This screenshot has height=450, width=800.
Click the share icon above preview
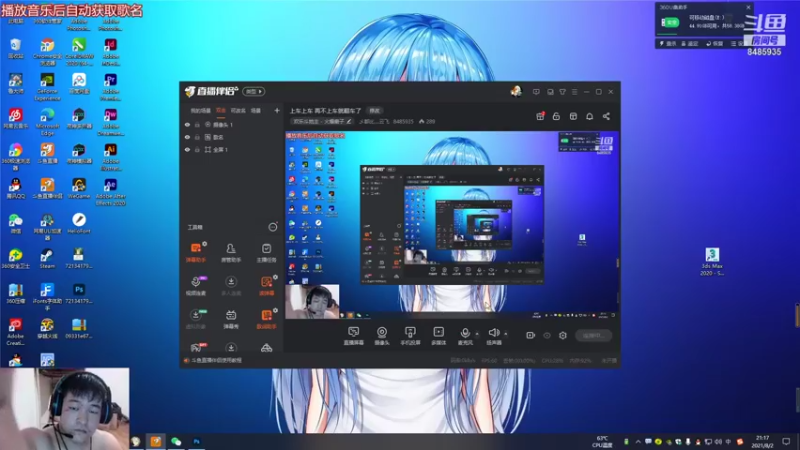(606, 116)
